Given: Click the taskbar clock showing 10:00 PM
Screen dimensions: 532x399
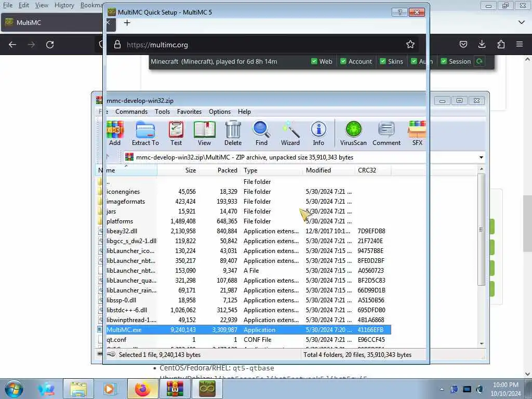Looking at the screenshot, I should click(x=506, y=389).
